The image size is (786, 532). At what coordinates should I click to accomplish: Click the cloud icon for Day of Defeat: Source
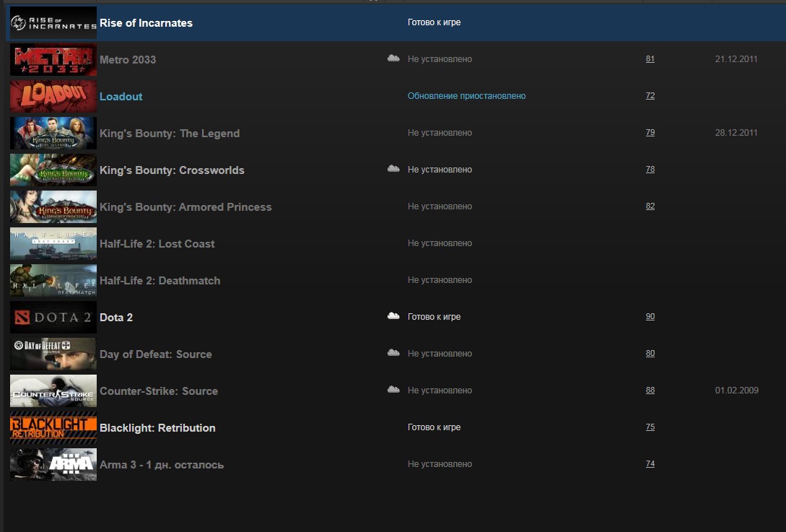pyautogui.click(x=393, y=353)
